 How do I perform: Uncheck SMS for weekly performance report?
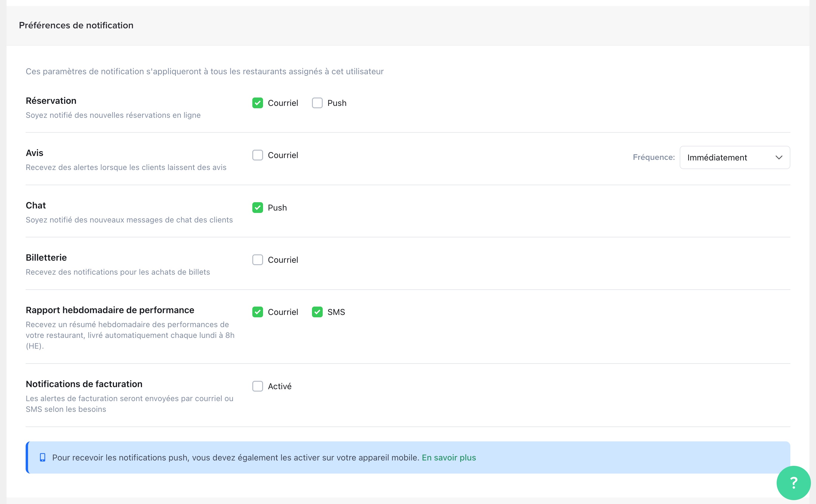click(x=317, y=312)
